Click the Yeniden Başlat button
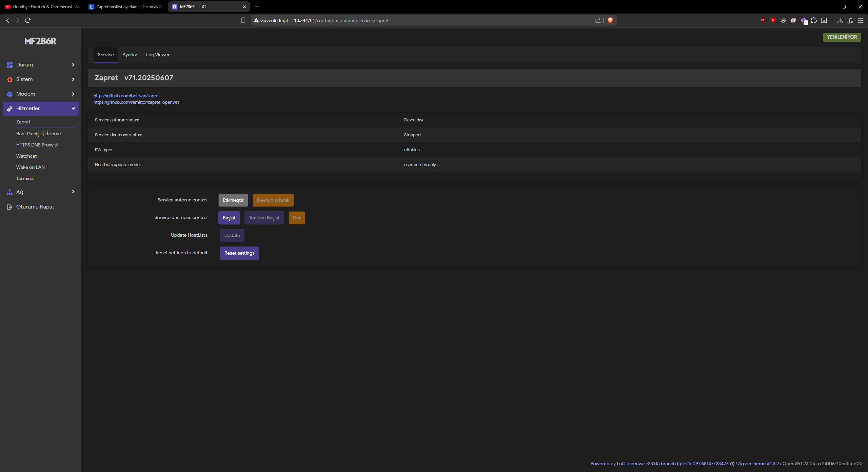This screenshot has width=868, height=472. coord(264,218)
